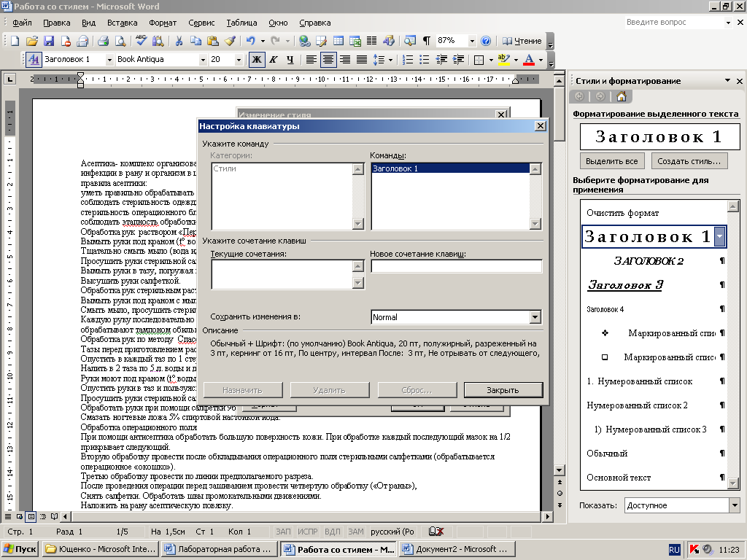The image size is (747, 560).
Task: Go Home in the Styles task pane
Action: (x=622, y=97)
